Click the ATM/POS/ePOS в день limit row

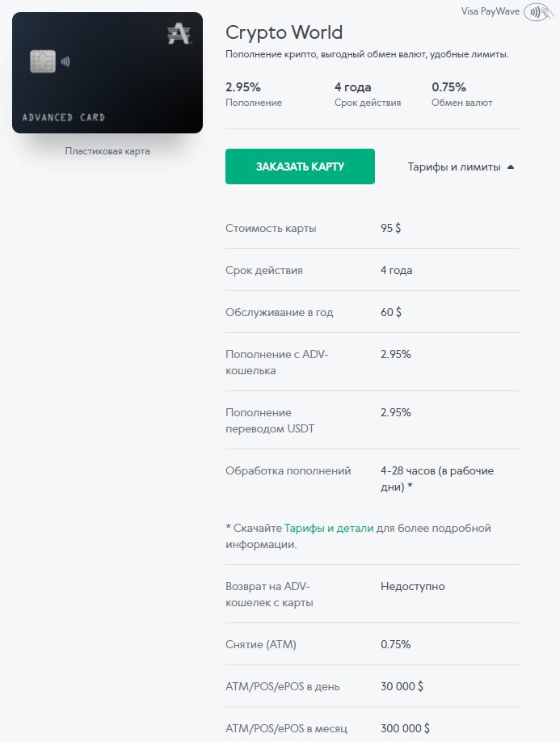[x=373, y=687]
